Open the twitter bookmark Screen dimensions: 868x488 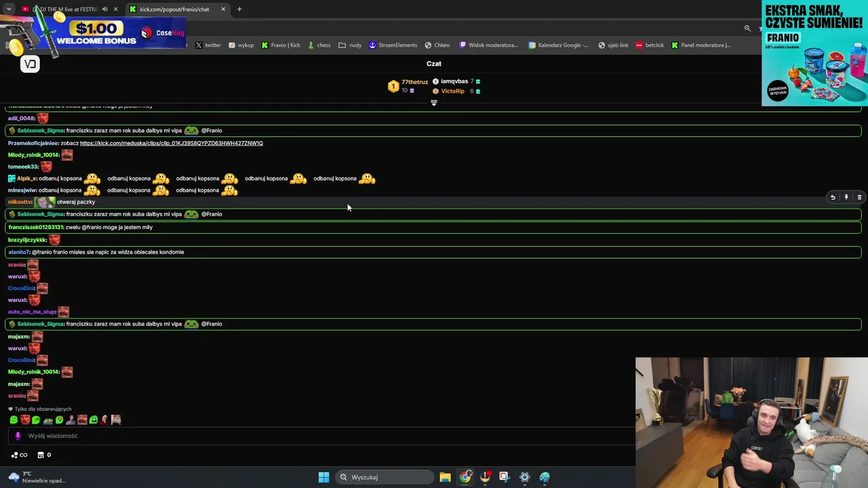coord(208,45)
